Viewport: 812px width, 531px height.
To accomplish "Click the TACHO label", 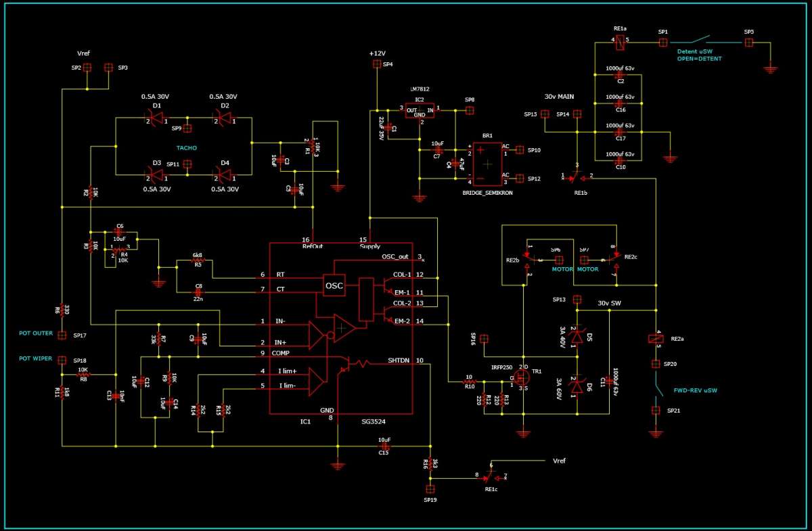I will pyautogui.click(x=187, y=147).
